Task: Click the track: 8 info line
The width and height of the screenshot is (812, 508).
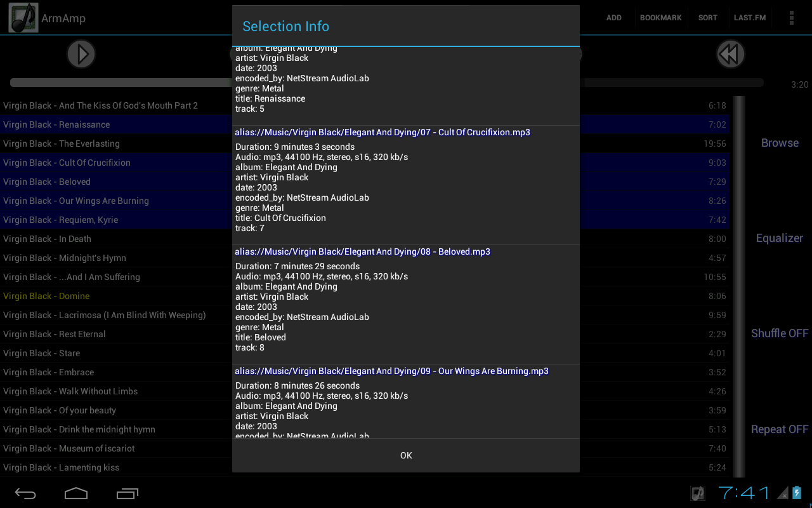Action: tap(250, 347)
